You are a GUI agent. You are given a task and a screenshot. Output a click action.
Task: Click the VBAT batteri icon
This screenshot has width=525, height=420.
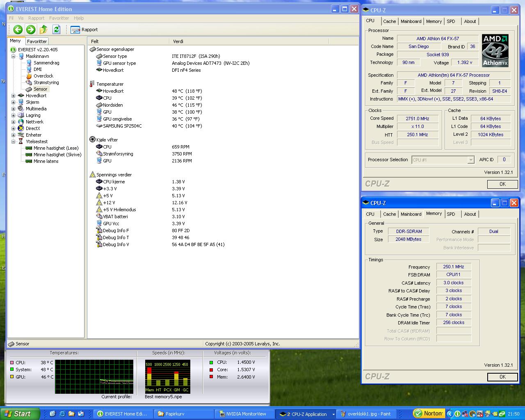click(x=99, y=217)
